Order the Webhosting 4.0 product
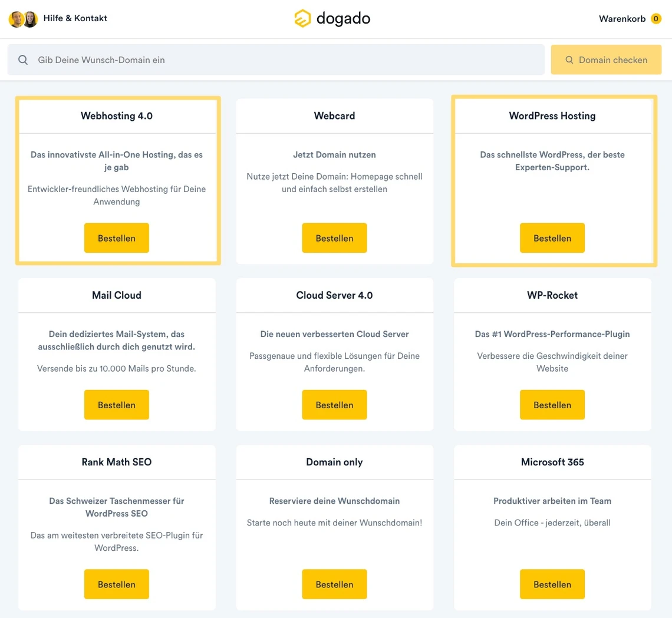 tap(116, 237)
